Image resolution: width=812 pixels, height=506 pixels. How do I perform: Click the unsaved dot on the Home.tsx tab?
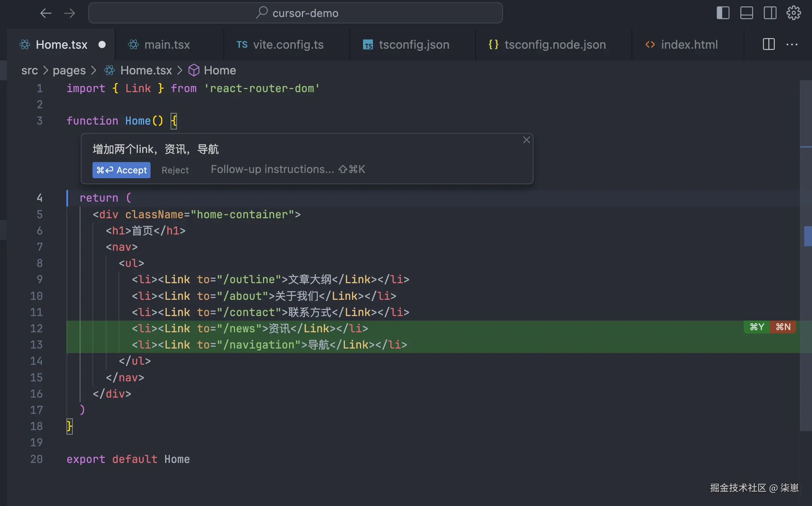pos(102,45)
